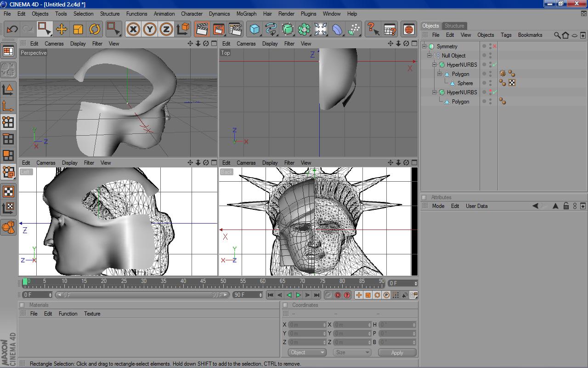Image resolution: width=588 pixels, height=368 pixels.
Task: Click the Play Backwards button
Action: [x=289, y=295]
